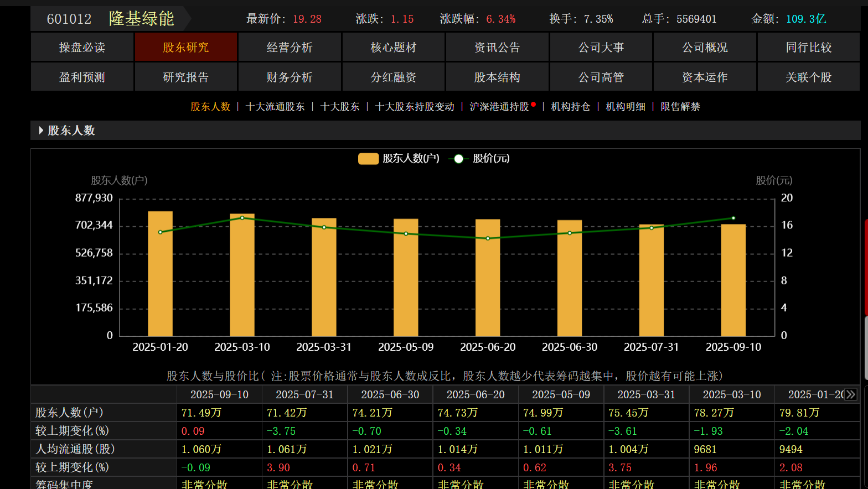
Task: Open 同行比较 tab
Action: (x=809, y=47)
